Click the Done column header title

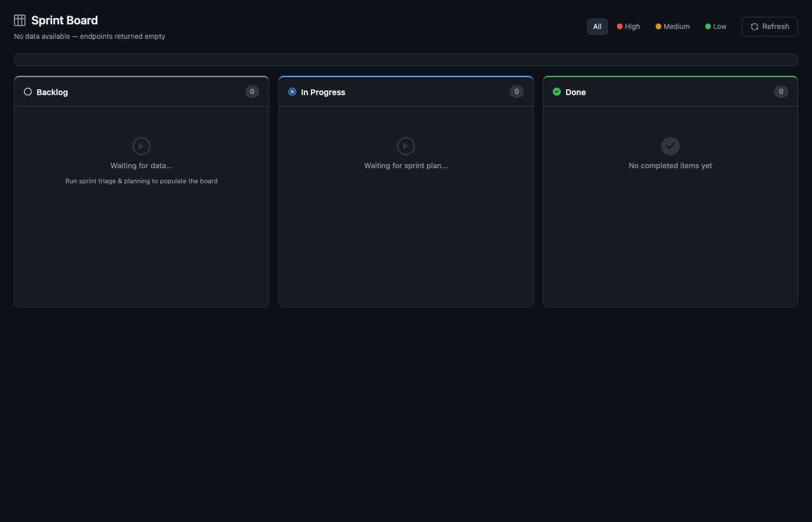575,92
